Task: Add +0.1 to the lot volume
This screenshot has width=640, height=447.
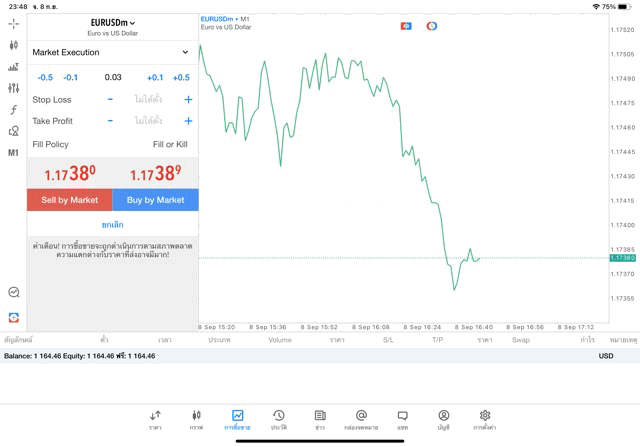Action: coord(155,78)
